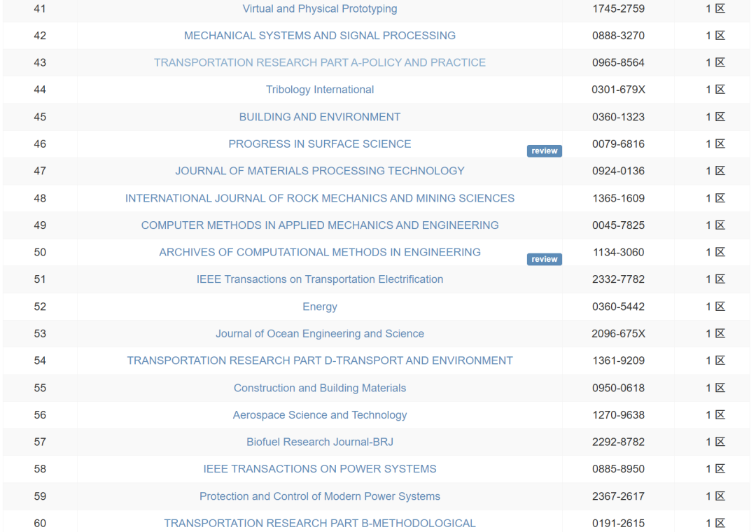Select ISSN 0888-3270 cell

[x=618, y=36]
